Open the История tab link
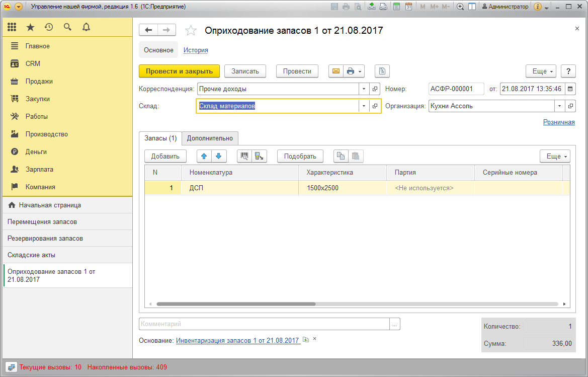The height and width of the screenshot is (377, 588). click(x=196, y=50)
